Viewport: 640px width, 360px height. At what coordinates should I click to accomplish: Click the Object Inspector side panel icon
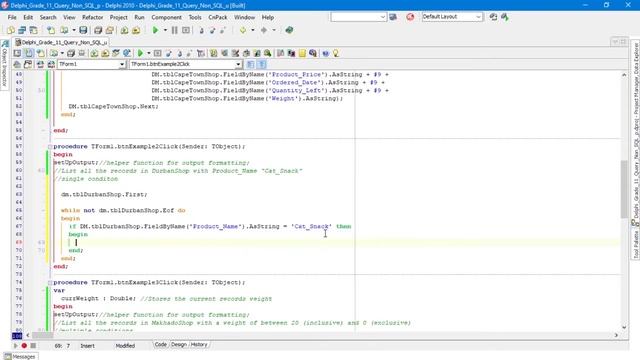pyautogui.click(x=5, y=44)
